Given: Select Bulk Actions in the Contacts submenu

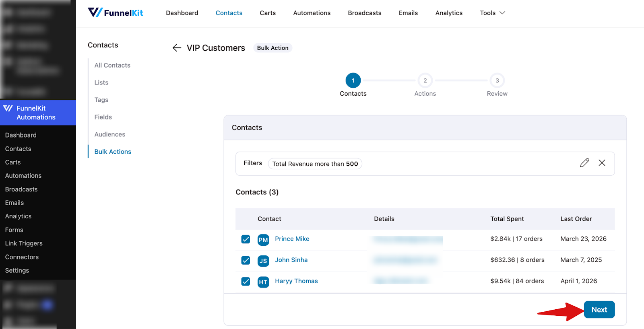Looking at the screenshot, I should point(113,152).
